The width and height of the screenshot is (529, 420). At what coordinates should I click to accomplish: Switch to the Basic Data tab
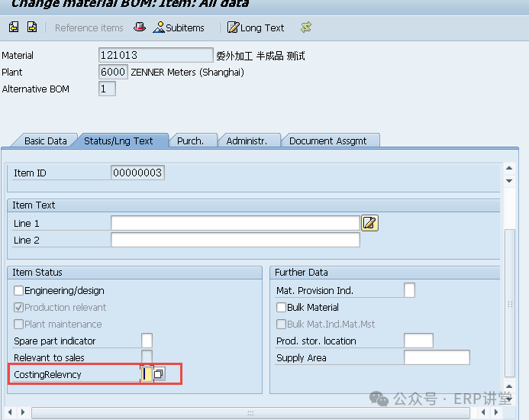coord(45,141)
